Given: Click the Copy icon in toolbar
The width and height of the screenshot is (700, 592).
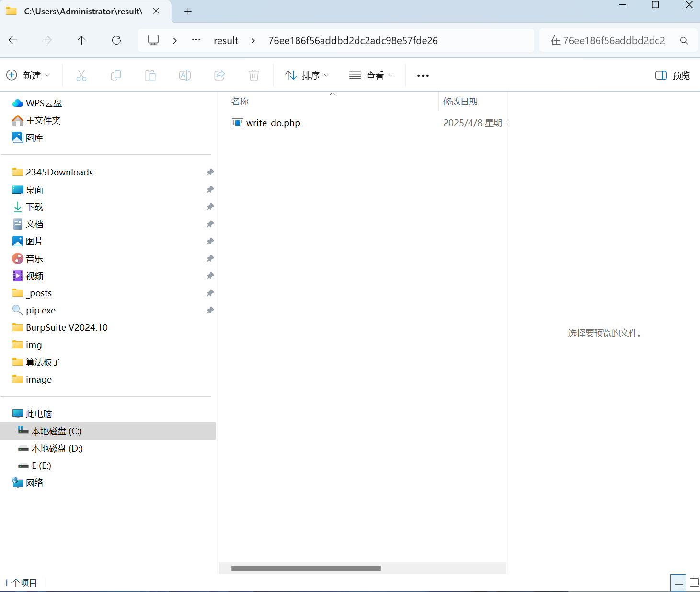Looking at the screenshot, I should (116, 75).
